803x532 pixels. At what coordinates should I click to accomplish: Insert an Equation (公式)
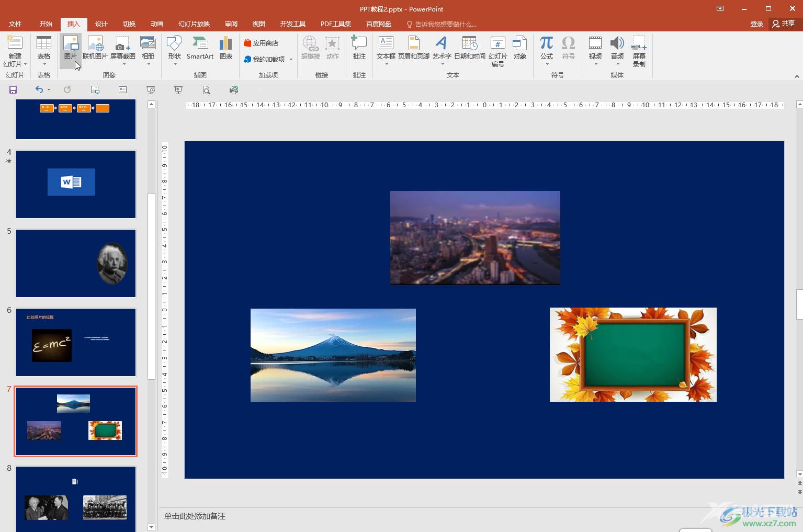click(547, 47)
